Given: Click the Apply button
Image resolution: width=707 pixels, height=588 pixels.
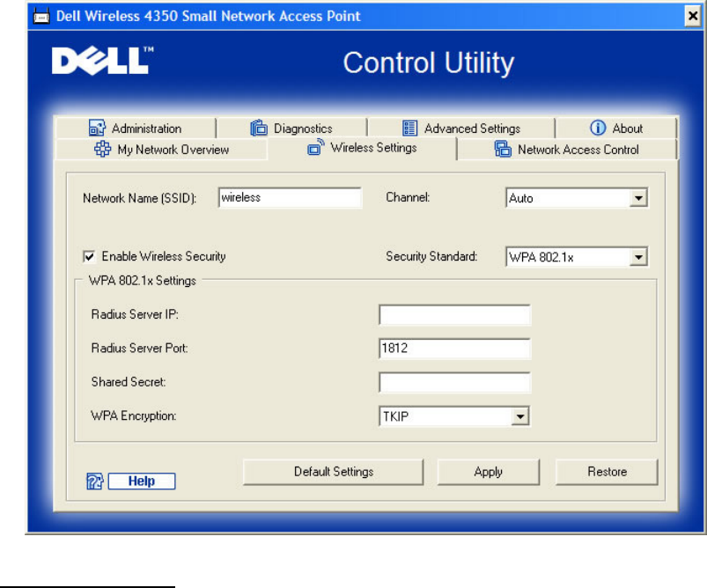Looking at the screenshot, I should coord(489,472).
